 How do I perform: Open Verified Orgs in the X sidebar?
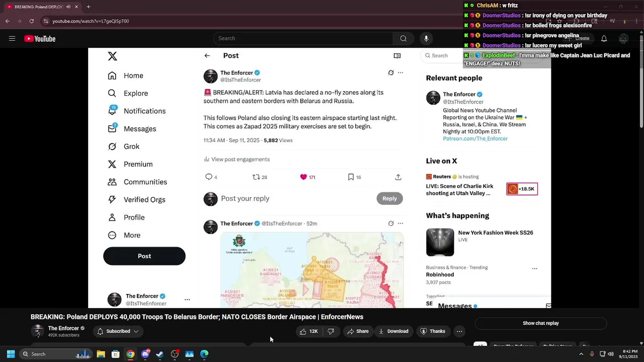[136, 200]
